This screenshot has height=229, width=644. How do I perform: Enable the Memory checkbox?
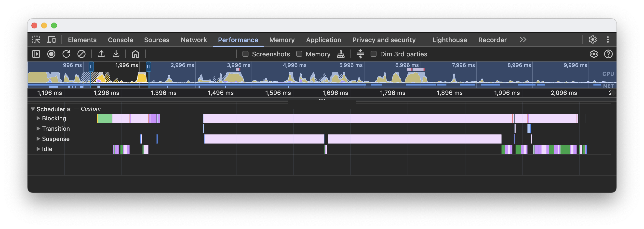(299, 54)
